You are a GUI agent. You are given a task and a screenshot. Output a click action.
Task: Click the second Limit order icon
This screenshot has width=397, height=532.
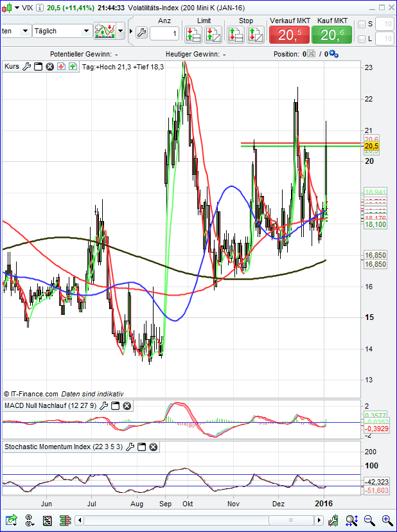[x=213, y=34]
